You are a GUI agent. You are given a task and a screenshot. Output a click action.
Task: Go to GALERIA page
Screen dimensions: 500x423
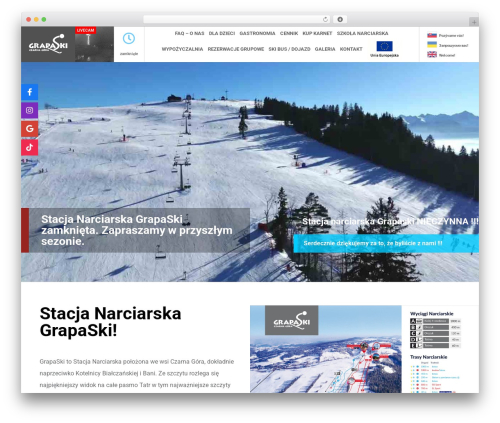click(x=325, y=49)
